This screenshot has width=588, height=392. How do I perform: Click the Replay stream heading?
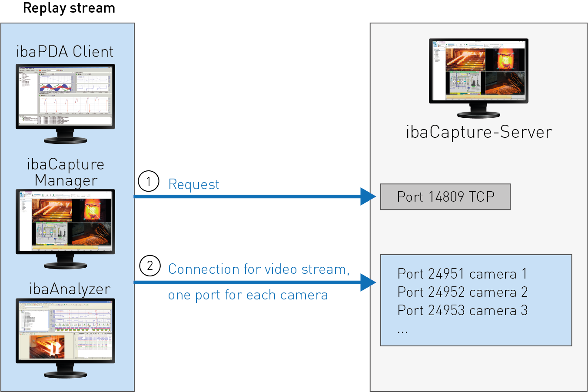click(x=69, y=8)
